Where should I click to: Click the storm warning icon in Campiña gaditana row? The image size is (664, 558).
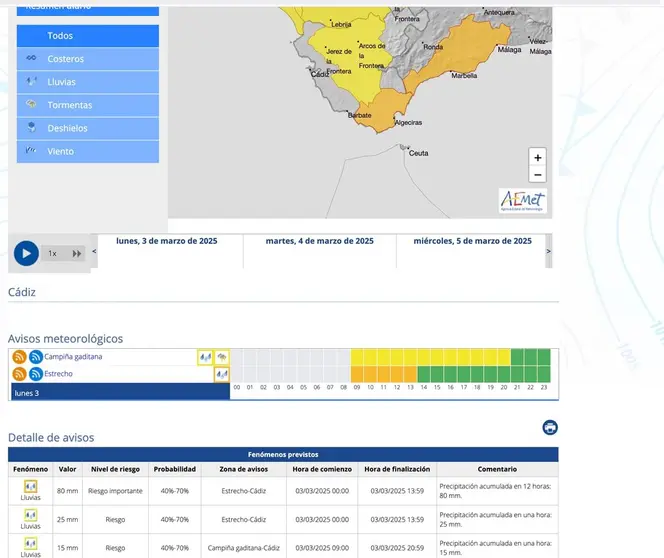pos(222,357)
